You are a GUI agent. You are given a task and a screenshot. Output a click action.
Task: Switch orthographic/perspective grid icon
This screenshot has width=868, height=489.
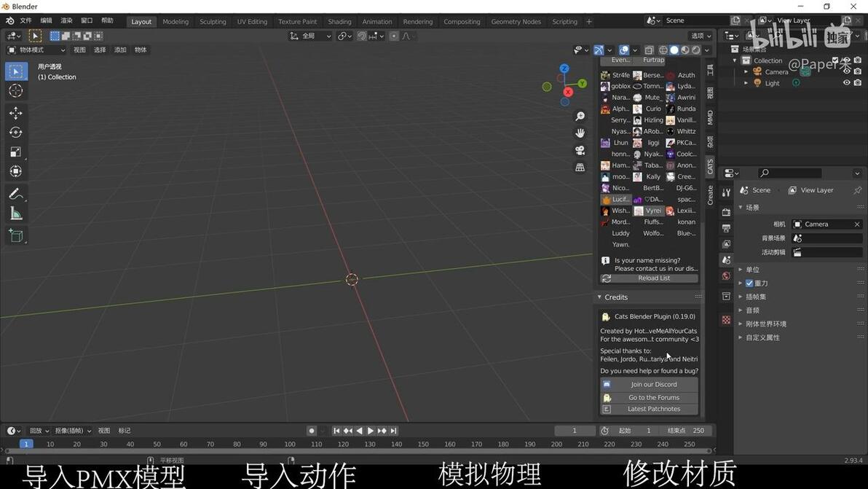(580, 167)
